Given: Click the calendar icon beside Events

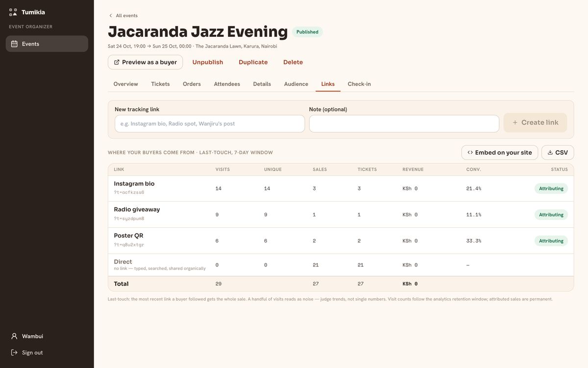Looking at the screenshot, I should click(14, 44).
